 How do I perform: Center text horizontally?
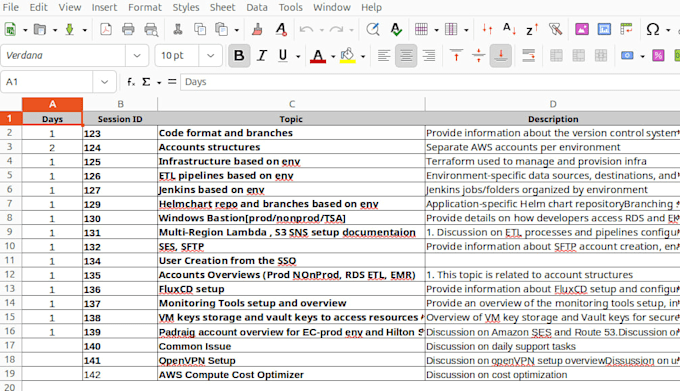[406, 55]
